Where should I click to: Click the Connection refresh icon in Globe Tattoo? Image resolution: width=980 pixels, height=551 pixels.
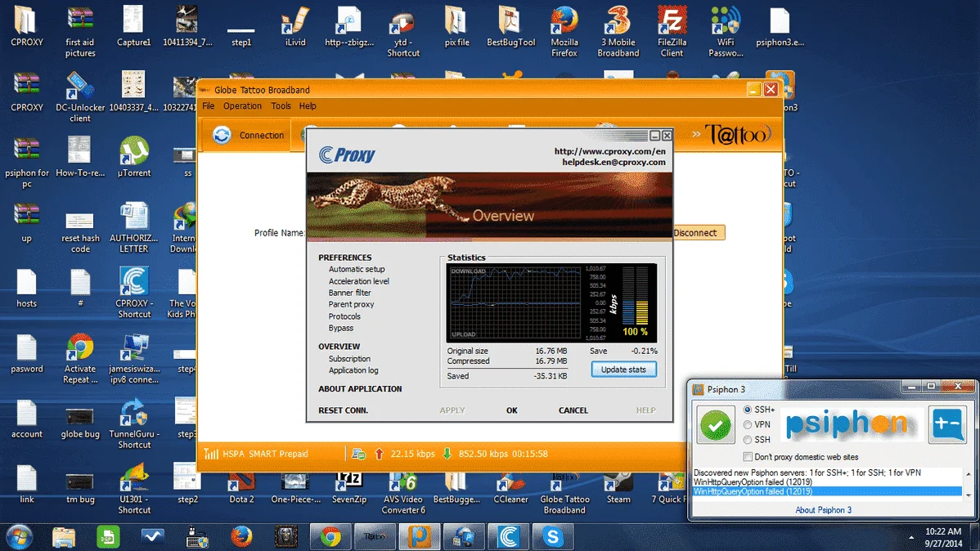pos(222,135)
